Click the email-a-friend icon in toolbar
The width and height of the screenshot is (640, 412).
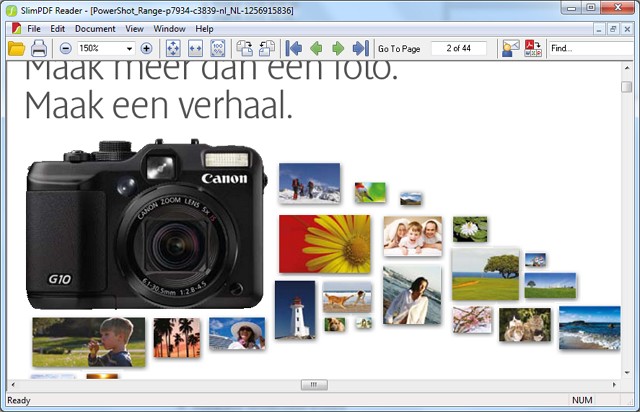click(511, 49)
